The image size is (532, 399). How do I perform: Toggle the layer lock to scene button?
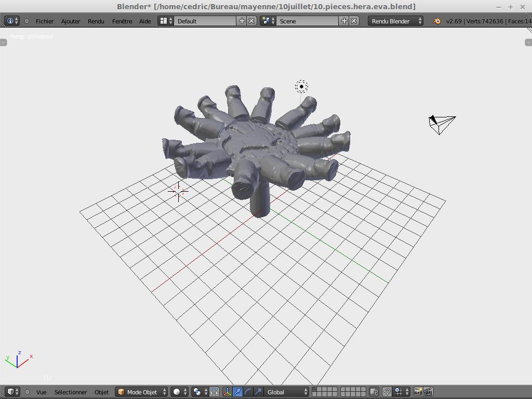pos(374,392)
